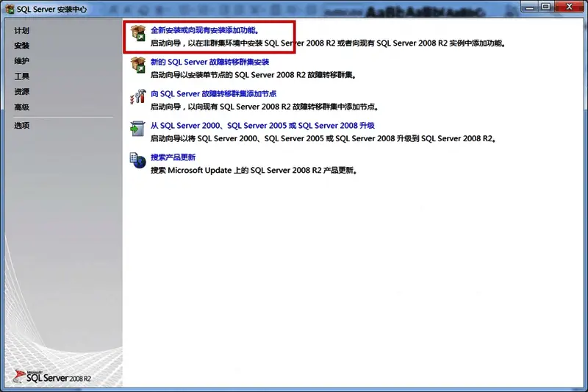The width and height of the screenshot is (588, 392).
Task: Launch 新的 SQL Server 故障转移群集安装 link
Action: [209, 63]
